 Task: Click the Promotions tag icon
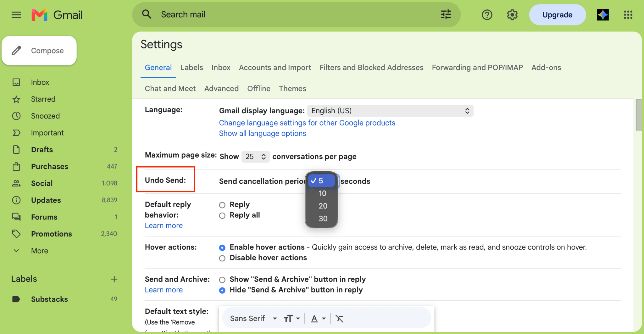click(x=16, y=234)
